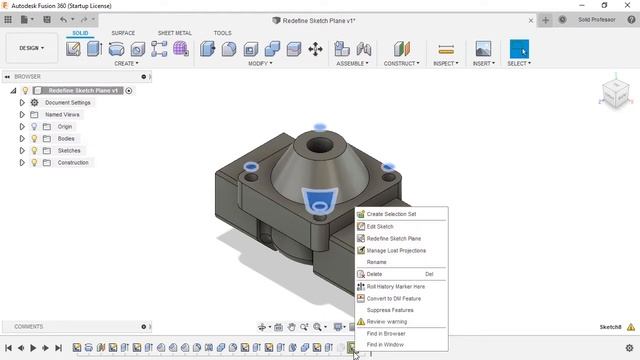Open the data panel grid icon
This screenshot has height=360, width=640.
point(8,20)
